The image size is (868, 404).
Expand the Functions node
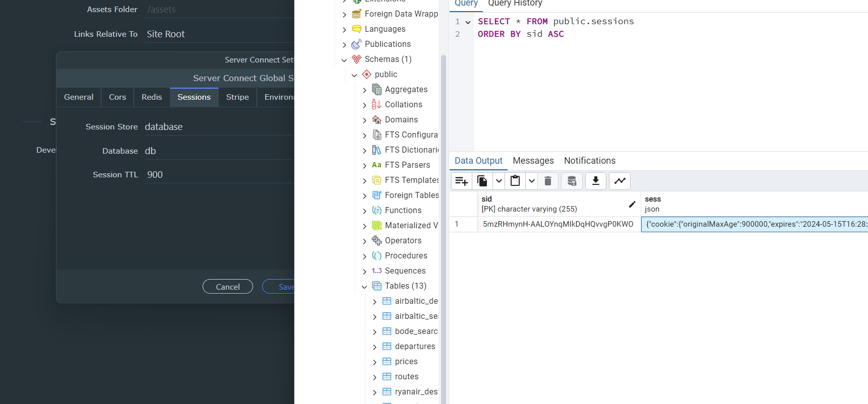point(364,211)
